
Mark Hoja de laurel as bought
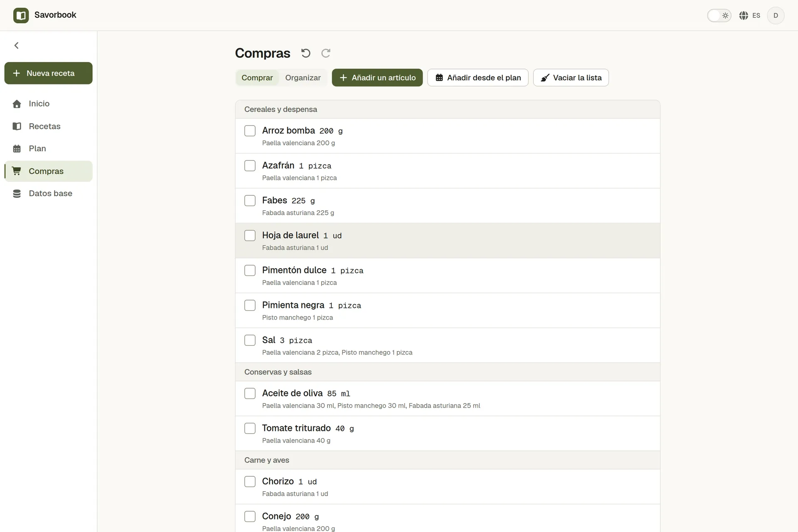tap(250, 236)
